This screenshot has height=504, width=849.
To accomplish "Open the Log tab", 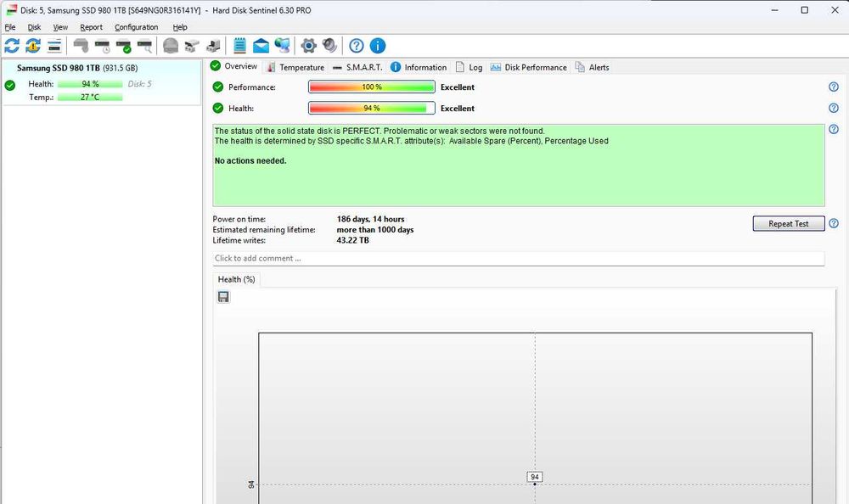I will point(469,67).
